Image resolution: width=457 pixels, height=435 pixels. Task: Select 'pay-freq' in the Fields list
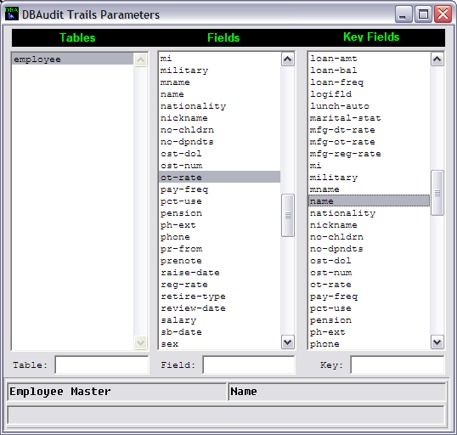click(220, 189)
